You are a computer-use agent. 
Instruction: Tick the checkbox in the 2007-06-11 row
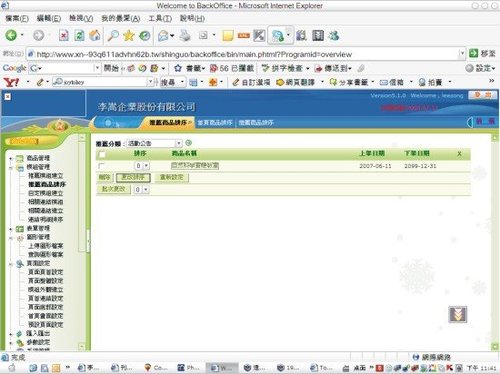[x=101, y=166]
